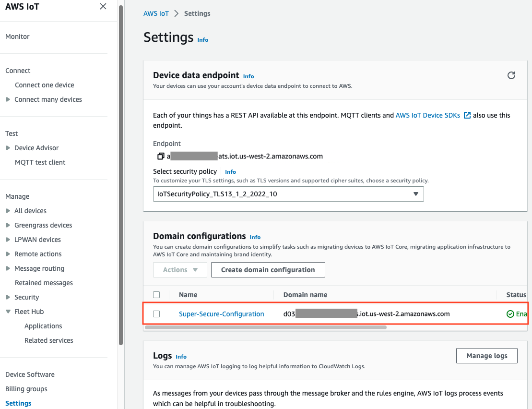This screenshot has width=532, height=409.
Task: Expand the Device Advisor section
Action: pos(8,148)
